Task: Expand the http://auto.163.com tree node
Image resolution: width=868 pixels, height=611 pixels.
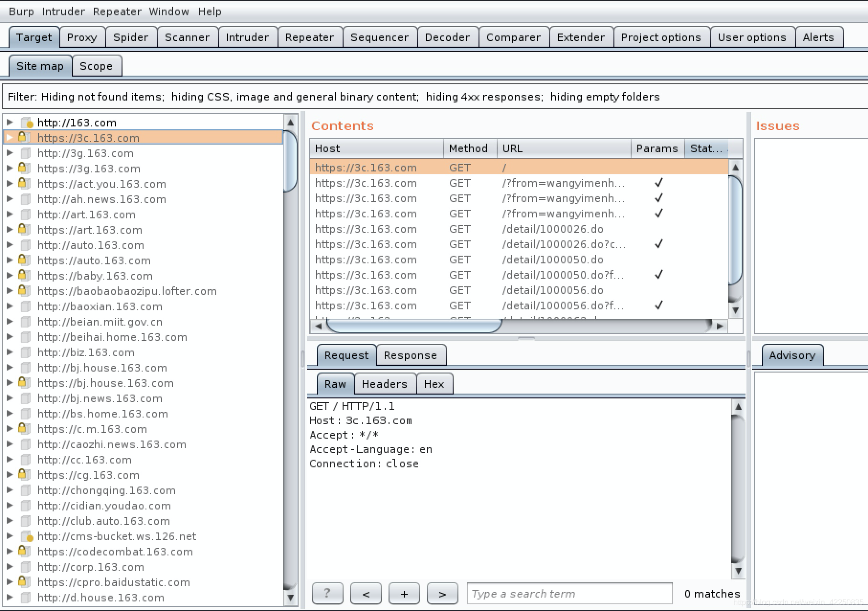Action: [x=10, y=245]
